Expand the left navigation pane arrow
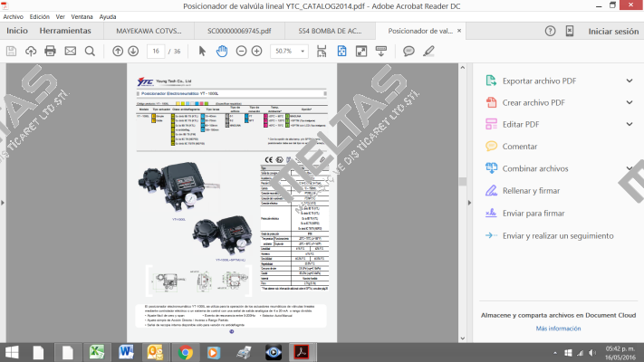 [3, 203]
